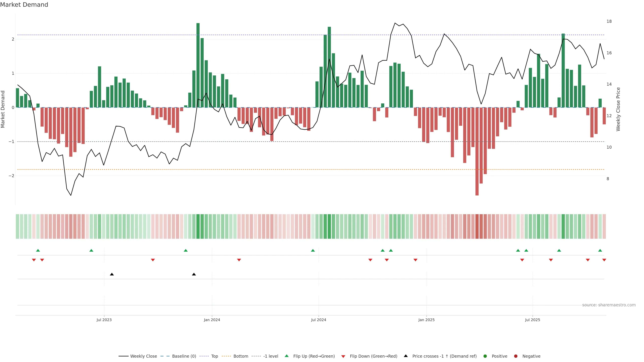This screenshot has width=644, height=362.
Task: Click first black price-cross marker after Jul 2023
Action: click(112, 274)
